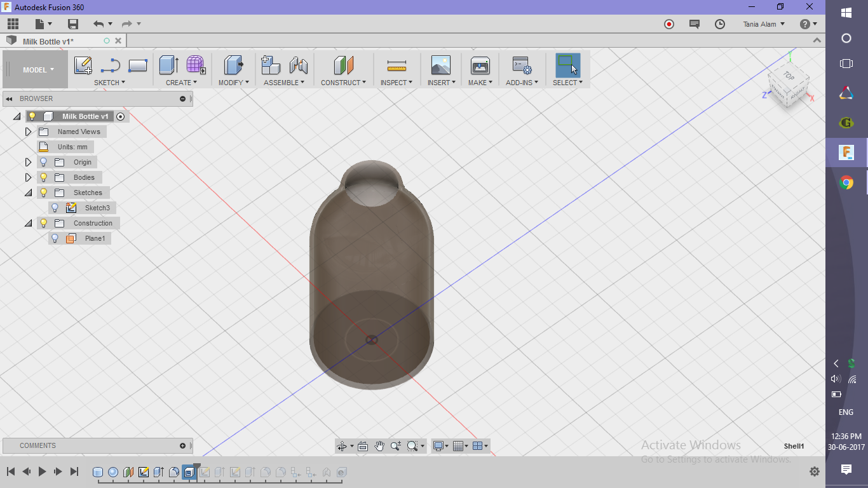Open the Viewports layout dropdown
The height and width of the screenshot is (488, 868).
tap(481, 446)
